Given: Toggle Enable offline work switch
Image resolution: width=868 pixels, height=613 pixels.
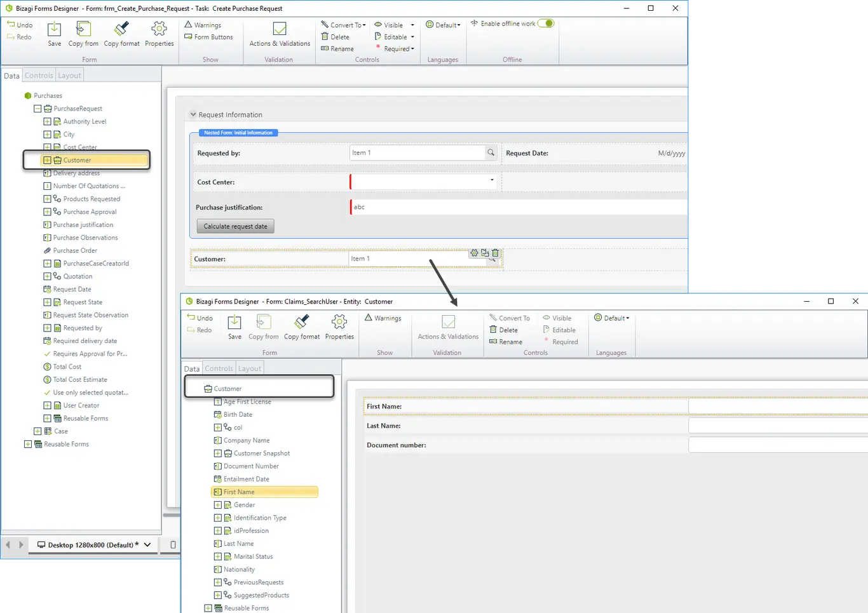Looking at the screenshot, I should (546, 24).
